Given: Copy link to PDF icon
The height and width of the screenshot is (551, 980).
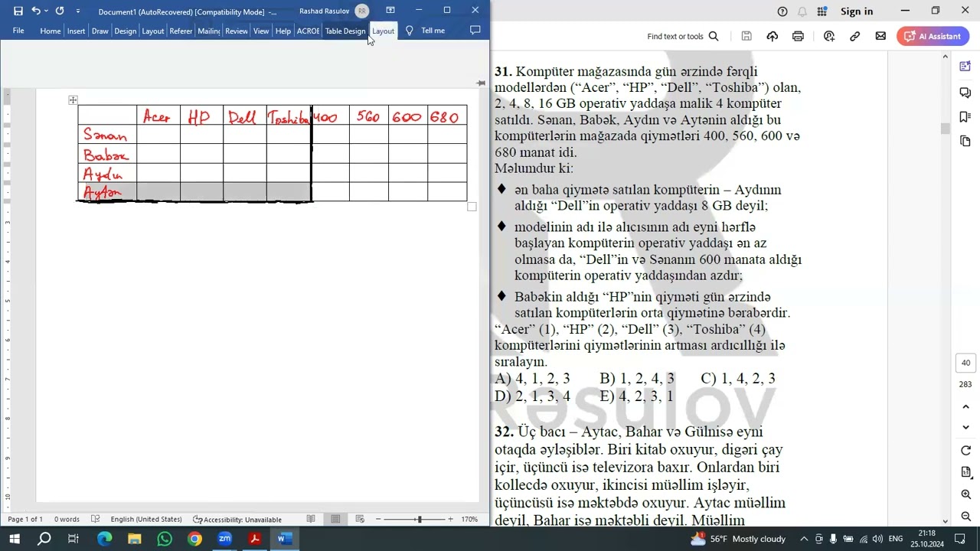Looking at the screenshot, I should pos(855,36).
